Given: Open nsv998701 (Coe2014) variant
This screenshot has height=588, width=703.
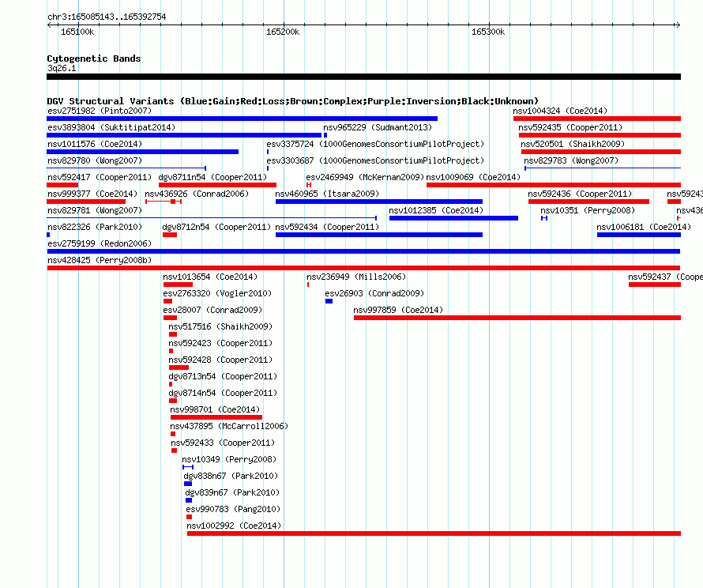Looking at the screenshot, I should [215, 409].
